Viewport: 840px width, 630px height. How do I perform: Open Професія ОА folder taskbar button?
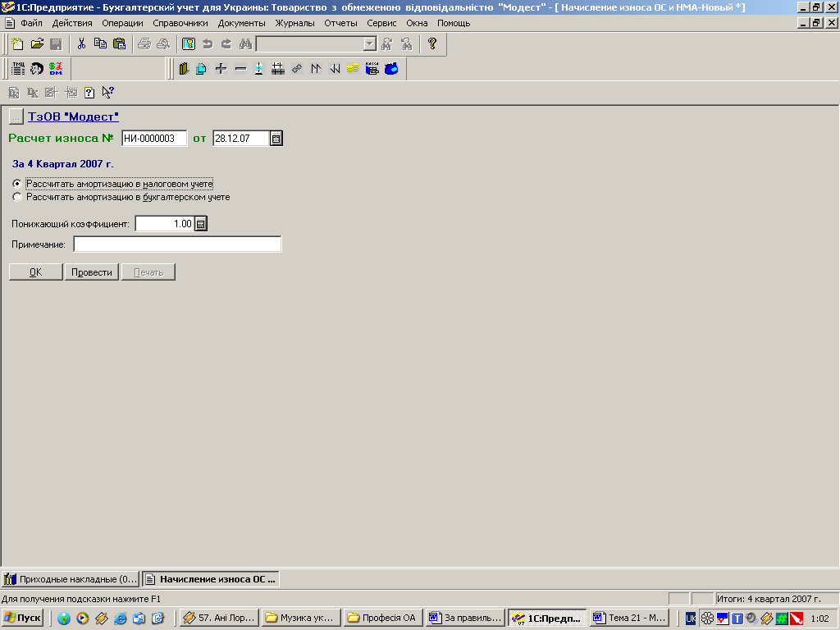coord(383,618)
